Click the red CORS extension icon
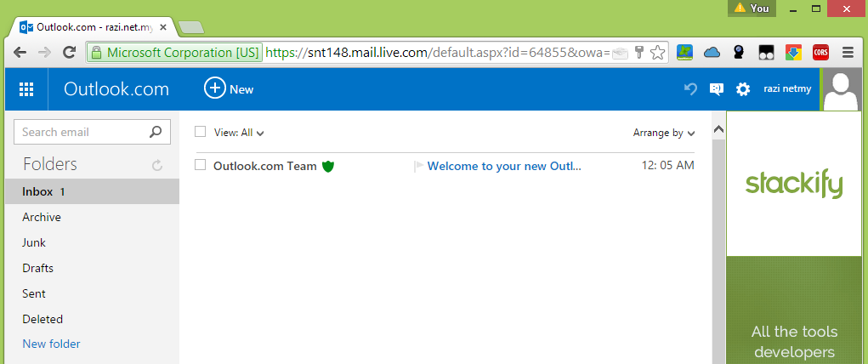The height and width of the screenshot is (364, 868). pos(821,53)
